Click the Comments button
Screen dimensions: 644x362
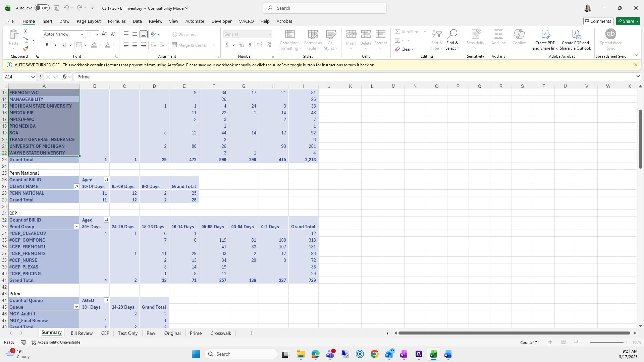click(598, 21)
